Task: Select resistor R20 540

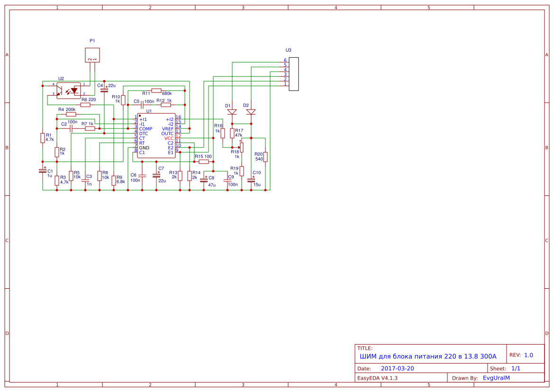Action: (265, 156)
